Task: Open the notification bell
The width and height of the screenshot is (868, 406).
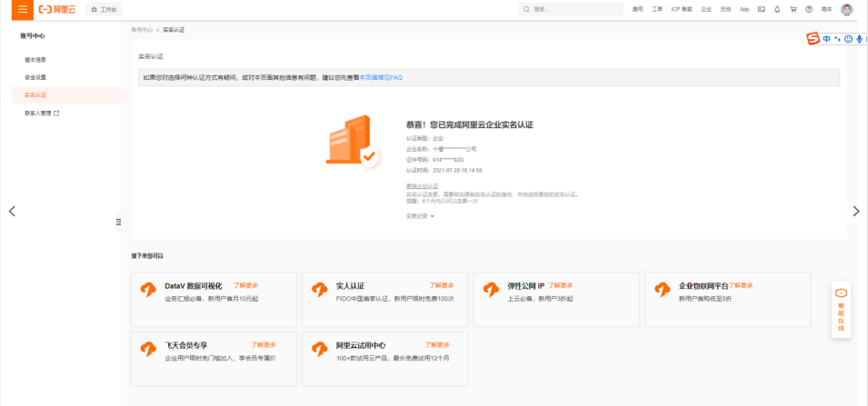Action: [777, 9]
